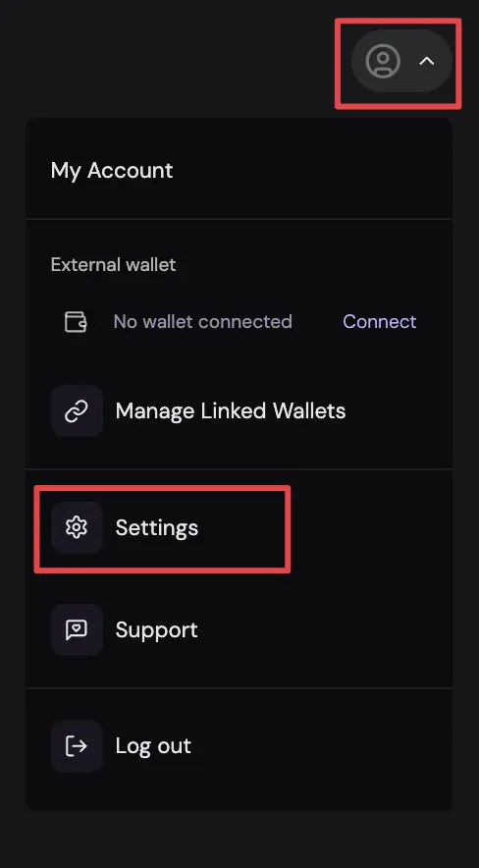Click the External wallet section label
Screen dimensions: 479x868
pyautogui.click(x=114, y=264)
